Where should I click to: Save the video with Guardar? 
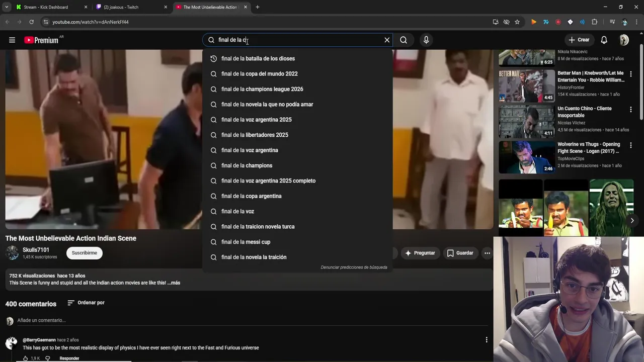[460, 253]
